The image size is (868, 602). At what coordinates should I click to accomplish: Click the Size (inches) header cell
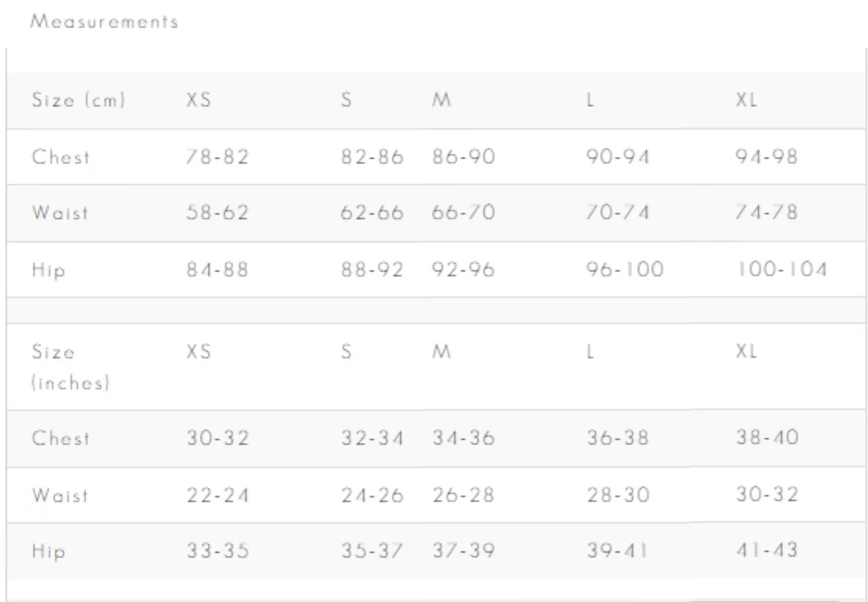click(x=70, y=368)
